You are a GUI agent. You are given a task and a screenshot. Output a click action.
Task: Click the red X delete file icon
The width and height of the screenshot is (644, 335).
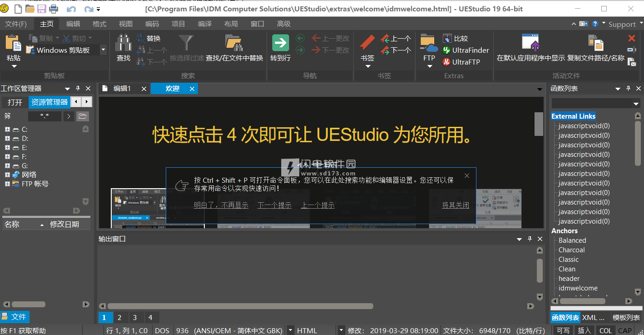click(632, 39)
